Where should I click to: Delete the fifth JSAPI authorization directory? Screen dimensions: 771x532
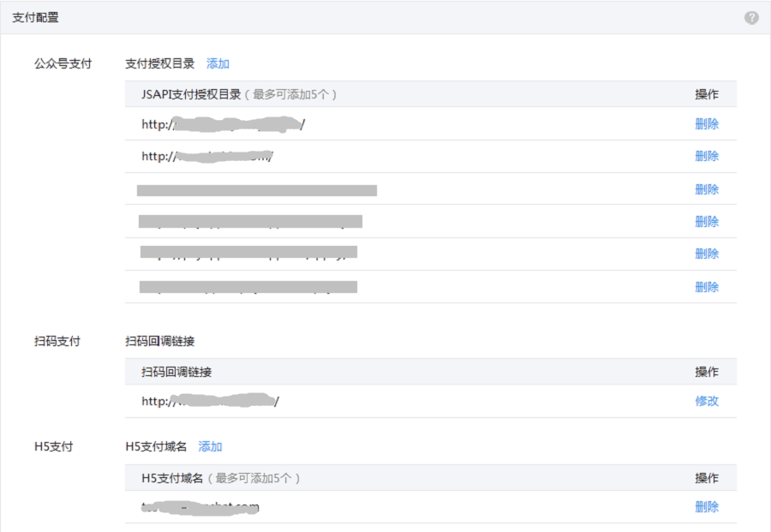(x=706, y=254)
